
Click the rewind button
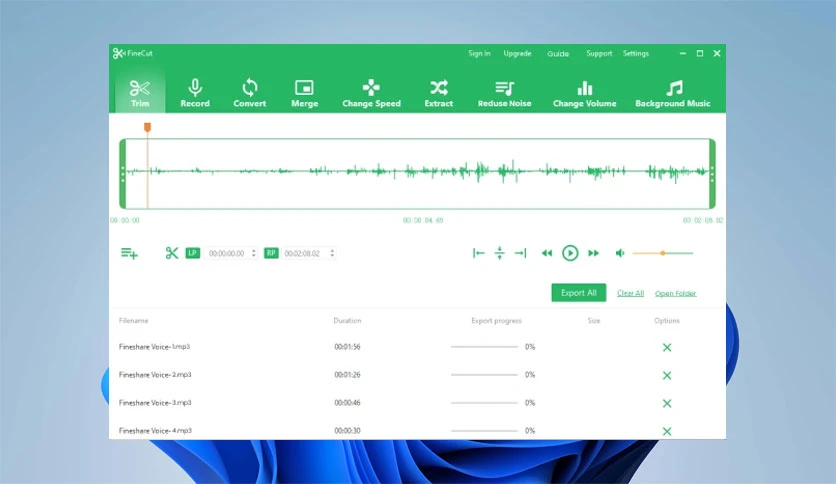[546, 253]
